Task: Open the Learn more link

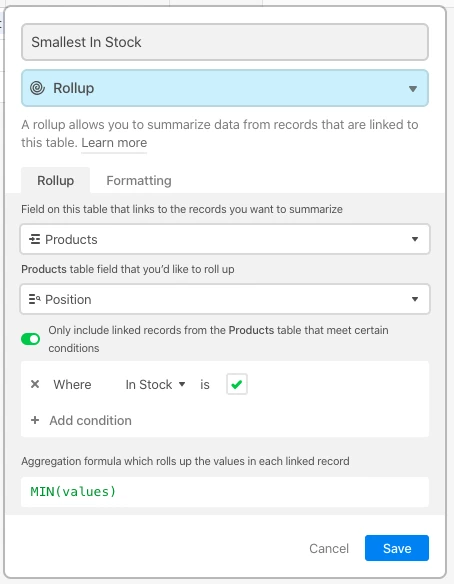Action: coord(114,143)
